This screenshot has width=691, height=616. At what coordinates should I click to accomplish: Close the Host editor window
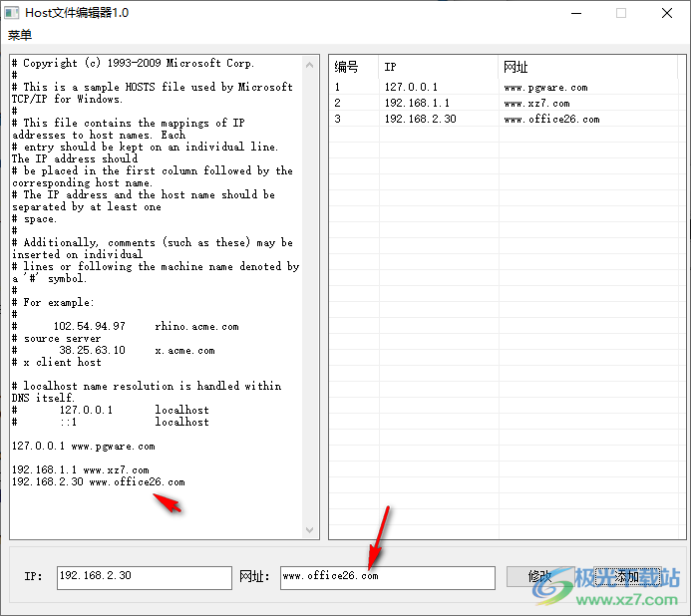pos(667,13)
